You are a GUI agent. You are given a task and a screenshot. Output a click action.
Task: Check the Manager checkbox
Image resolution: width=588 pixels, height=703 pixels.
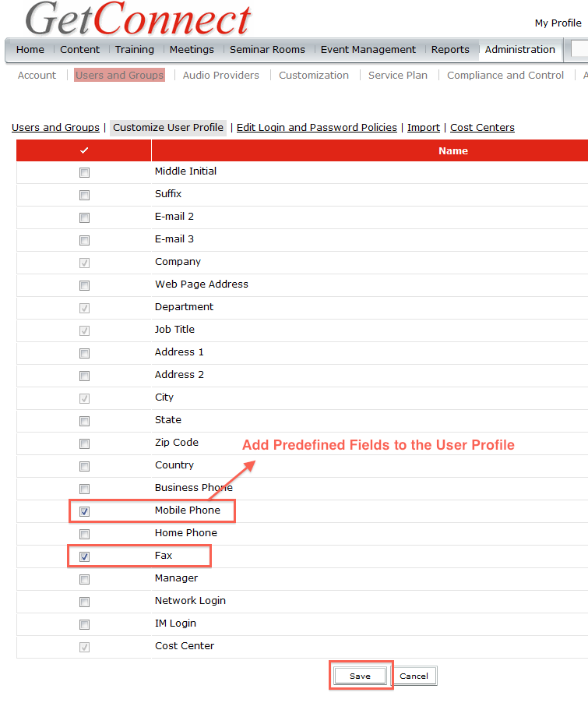point(84,579)
